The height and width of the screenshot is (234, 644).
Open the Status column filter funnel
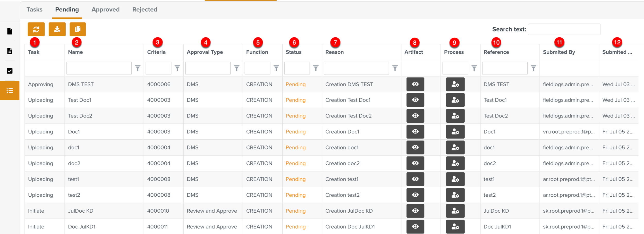[x=316, y=68]
